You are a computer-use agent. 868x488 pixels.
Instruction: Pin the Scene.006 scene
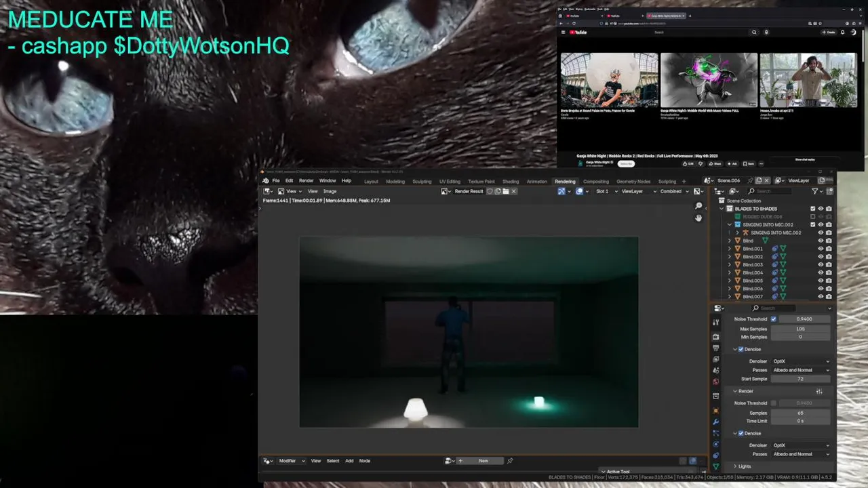[x=750, y=180]
